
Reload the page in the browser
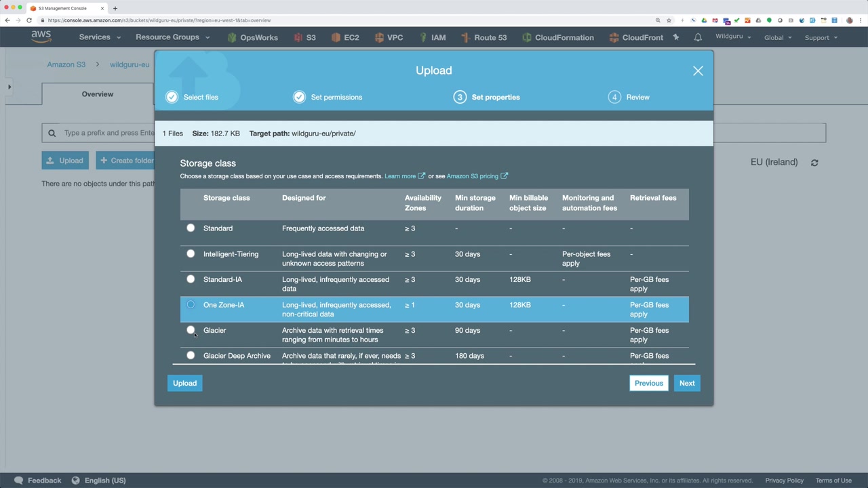(29, 20)
